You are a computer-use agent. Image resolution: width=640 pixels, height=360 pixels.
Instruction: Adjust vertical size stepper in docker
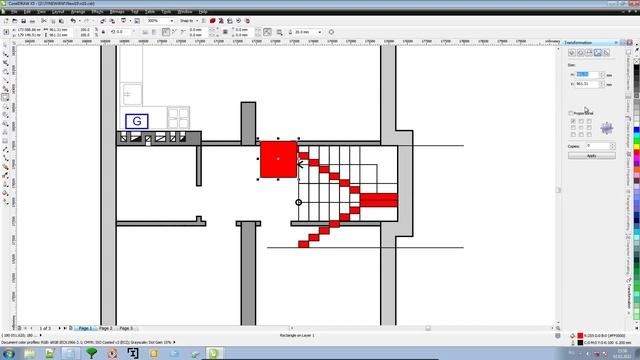point(602,84)
